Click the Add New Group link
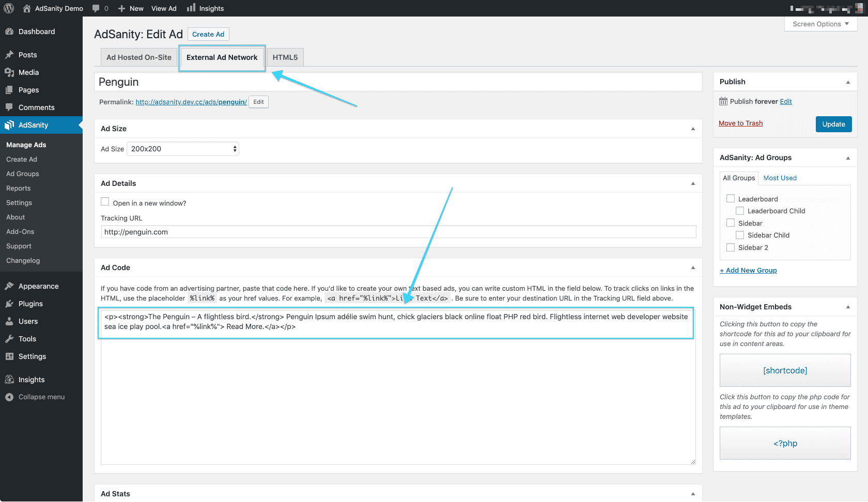This screenshot has height=502, width=868. click(x=748, y=270)
